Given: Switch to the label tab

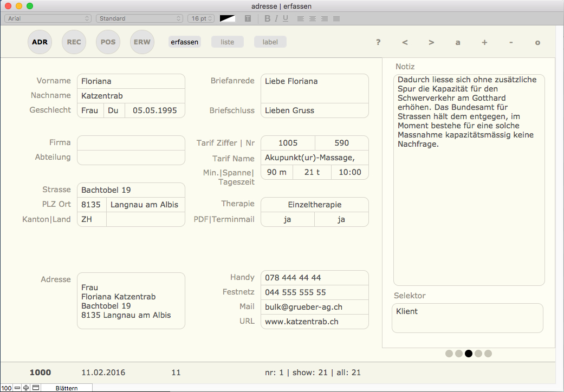Looking at the screenshot, I should click(x=270, y=42).
